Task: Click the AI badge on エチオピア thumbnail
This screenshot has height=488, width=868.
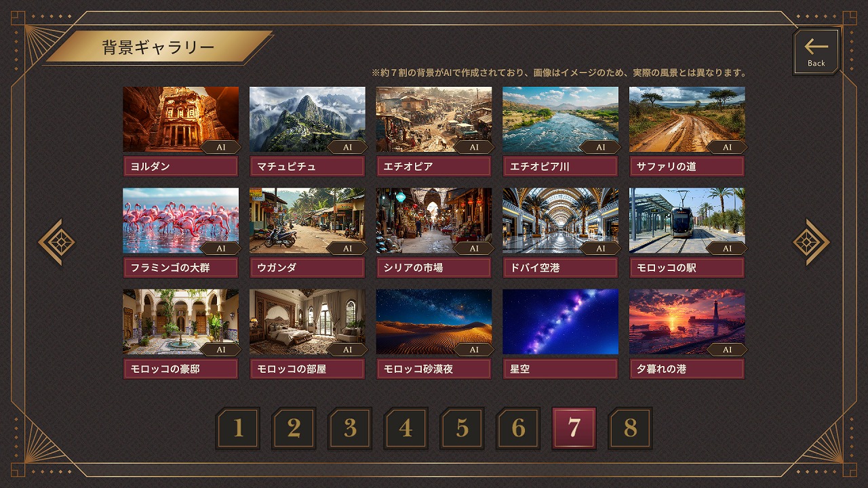Action: tap(473, 147)
